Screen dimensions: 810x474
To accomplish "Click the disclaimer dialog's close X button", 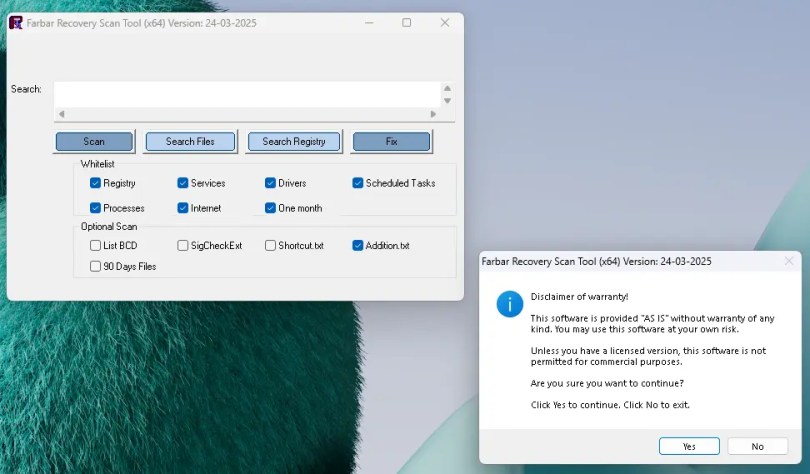I will pos(789,261).
